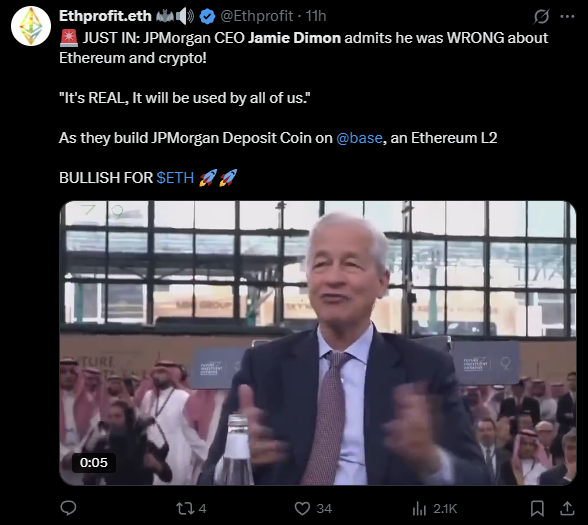
Task: Click the 2.1K views count
Action: click(x=445, y=509)
